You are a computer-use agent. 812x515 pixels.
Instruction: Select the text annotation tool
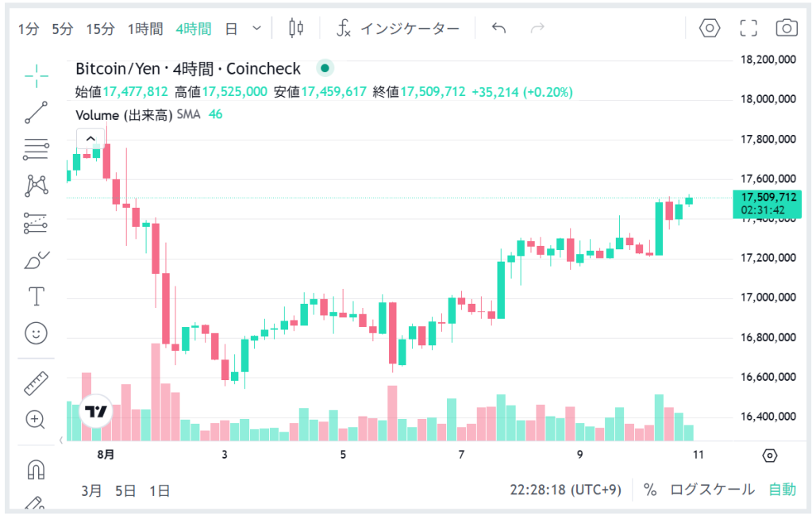coord(36,296)
